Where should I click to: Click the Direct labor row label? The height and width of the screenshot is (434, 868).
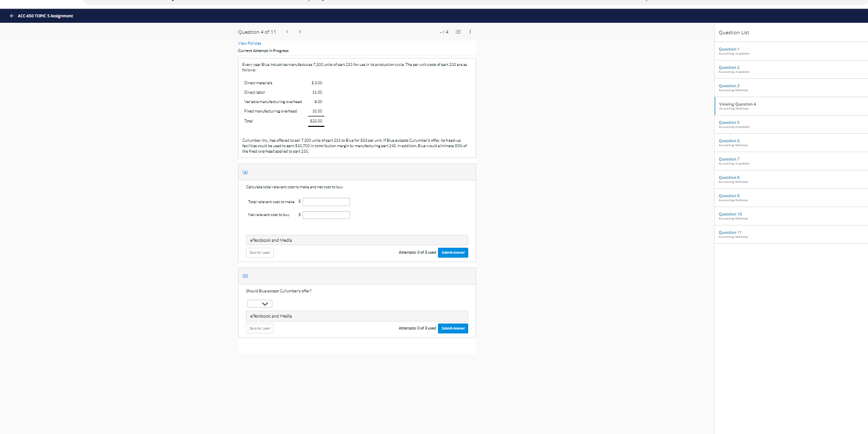click(254, 92)
